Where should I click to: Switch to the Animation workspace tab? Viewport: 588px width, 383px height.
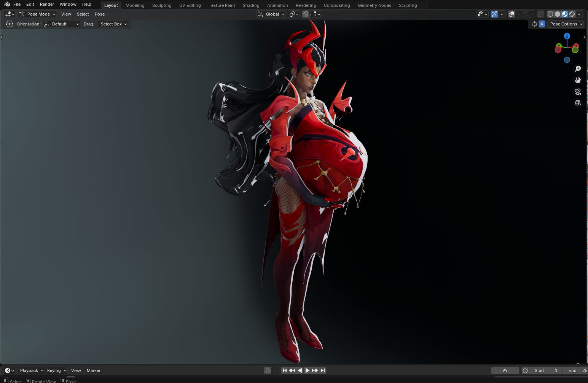277,5
